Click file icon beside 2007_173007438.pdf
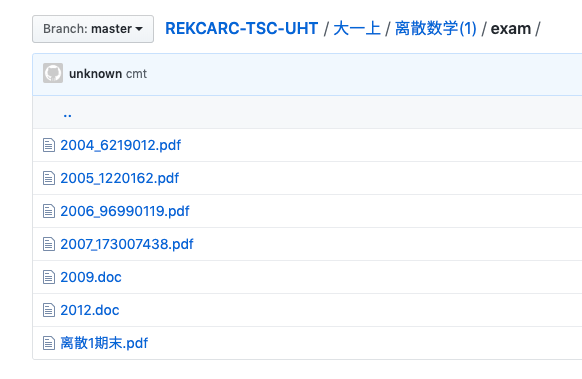The width and height of the screenshot is (582, 379). click(x=49, y=244)
